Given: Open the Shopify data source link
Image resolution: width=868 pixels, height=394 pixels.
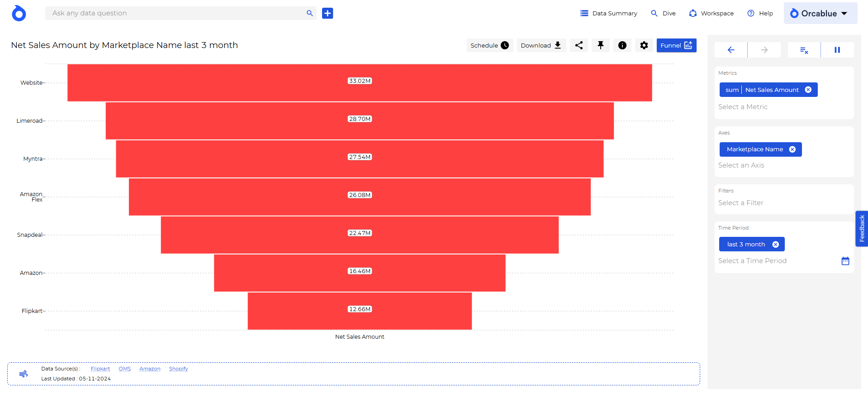Looking at the screenshot, I should pyautogui.click(x=179, y=369).
